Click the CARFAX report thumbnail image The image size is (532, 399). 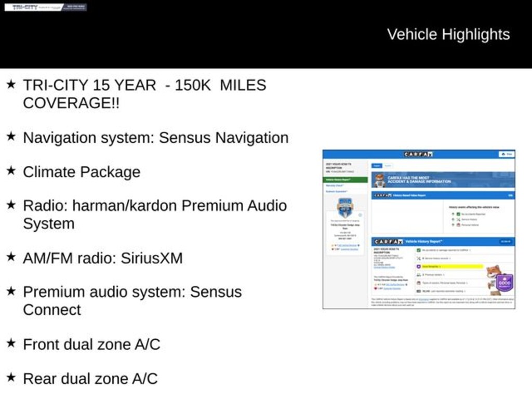click(419, 229)
